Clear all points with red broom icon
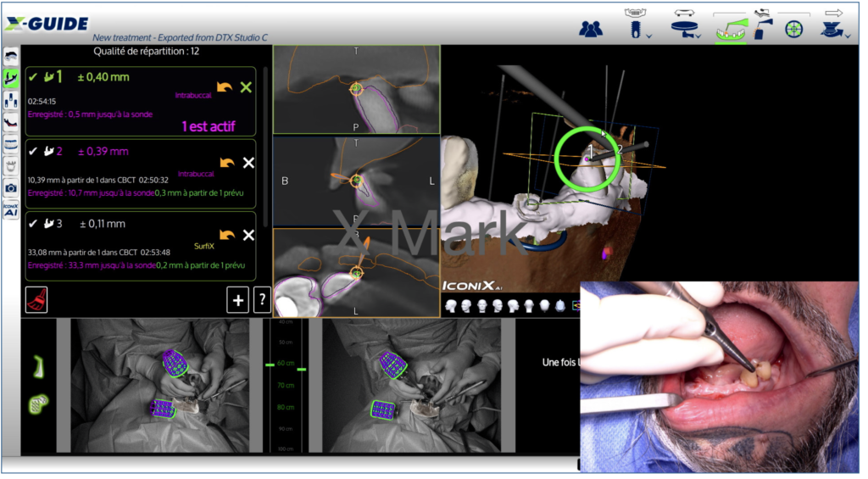The image size is (868, 479). pyautogui.click(x=36, y=300)
